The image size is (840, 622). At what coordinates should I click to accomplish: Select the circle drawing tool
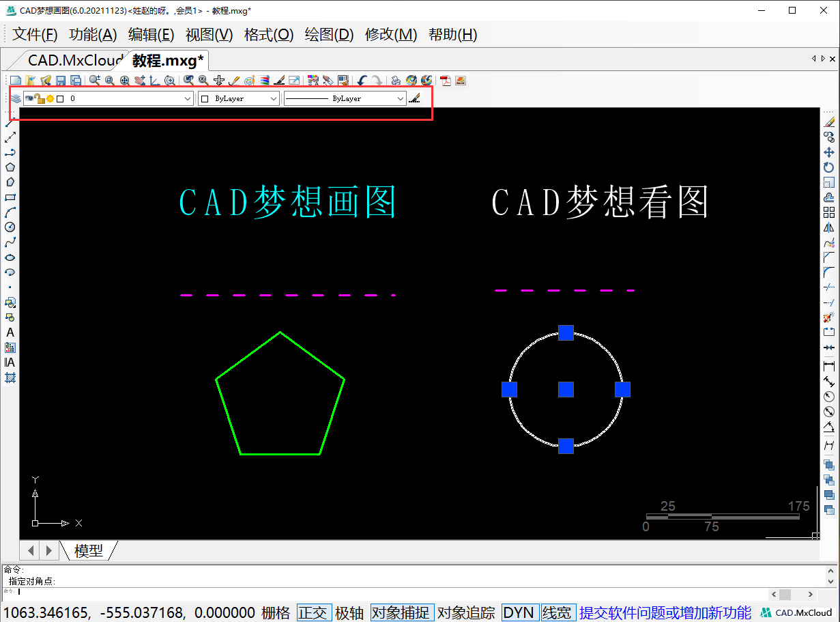[10, 227]
